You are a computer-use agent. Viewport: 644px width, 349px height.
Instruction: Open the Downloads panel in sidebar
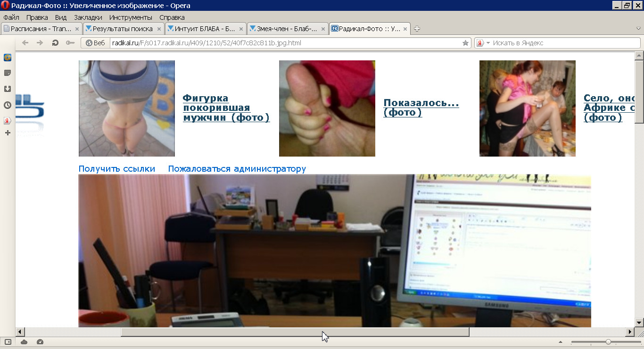(8, 89)
